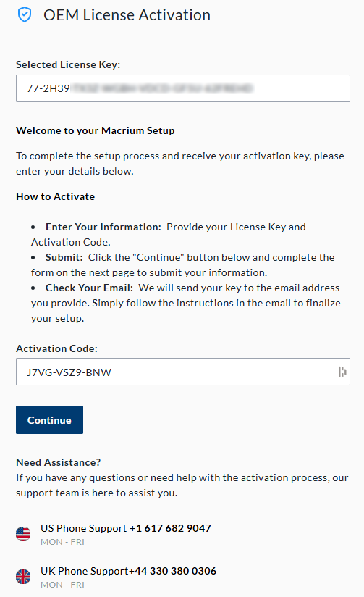Click the 'Activation Code:' label
Viewport: 364px width, 597px height.
pos(56,348)
